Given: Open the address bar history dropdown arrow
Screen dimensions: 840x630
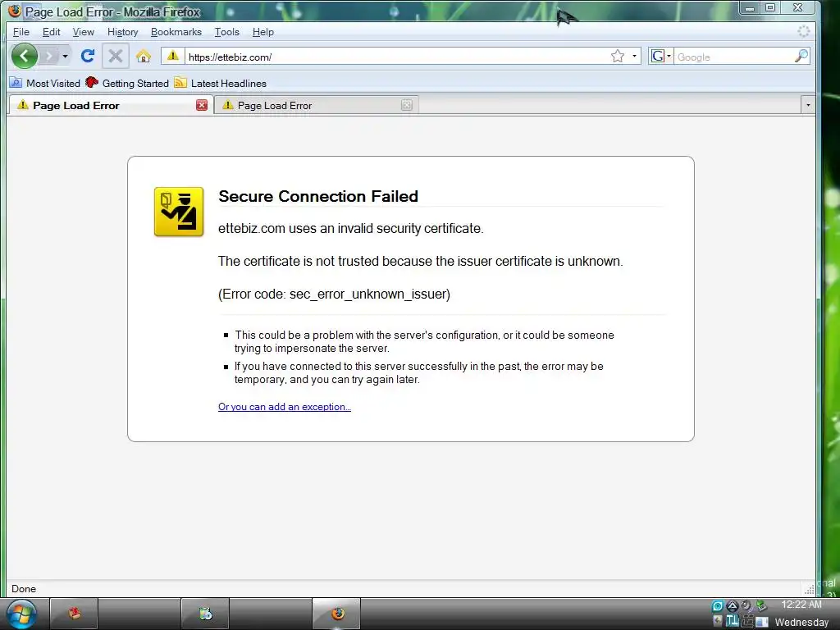Looking at the screenshot, I should pos(634,57).
